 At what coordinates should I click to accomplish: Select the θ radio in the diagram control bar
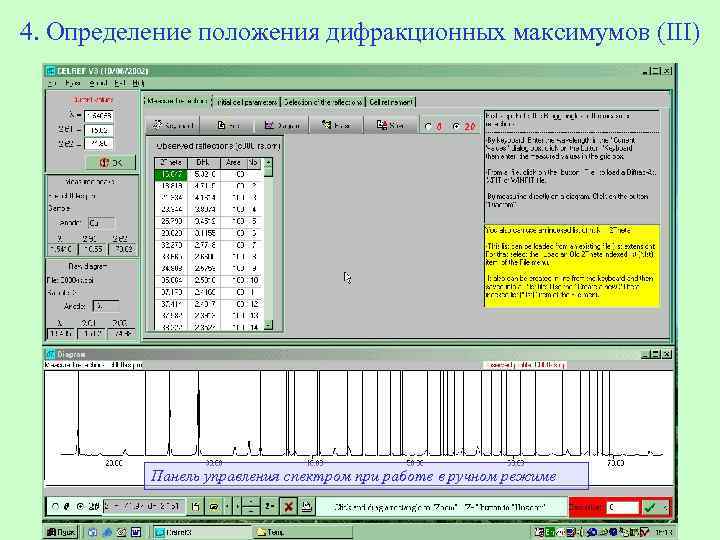click(56, 506)
